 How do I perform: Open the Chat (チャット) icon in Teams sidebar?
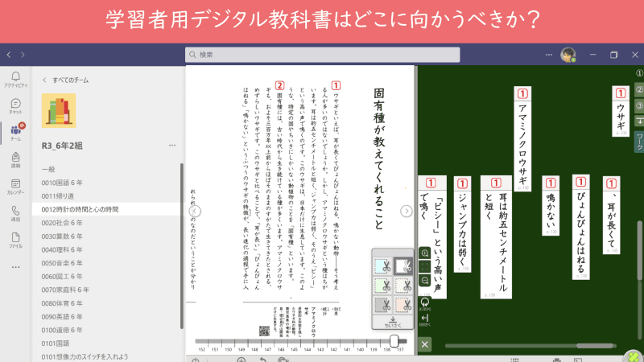pos(15,106)
